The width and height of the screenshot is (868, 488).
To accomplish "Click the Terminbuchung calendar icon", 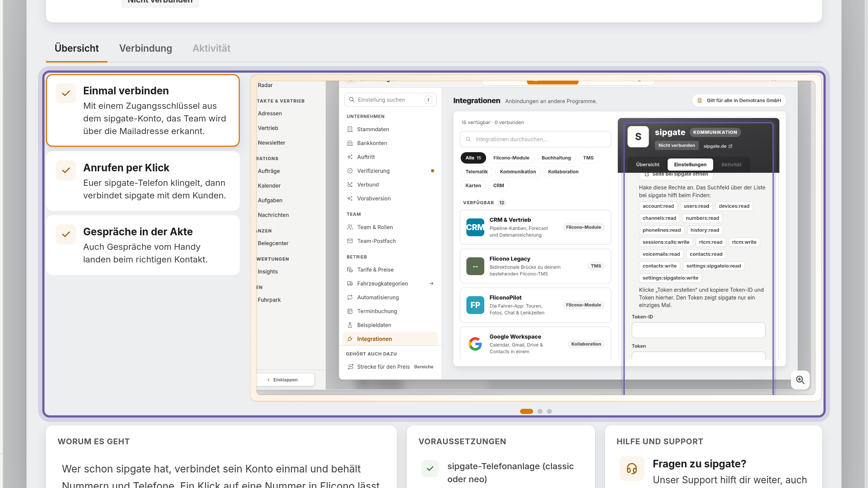I will point(350,311).
